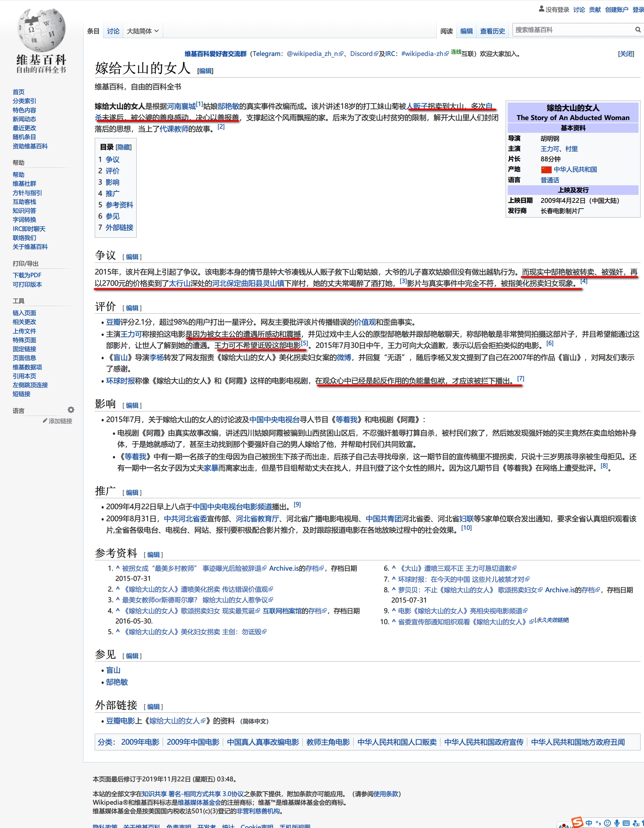Image resolution: width=644 pixels, height=828 pixels.
Task: Toggle Sogou punctuation mode button
Action: [598, 823]
